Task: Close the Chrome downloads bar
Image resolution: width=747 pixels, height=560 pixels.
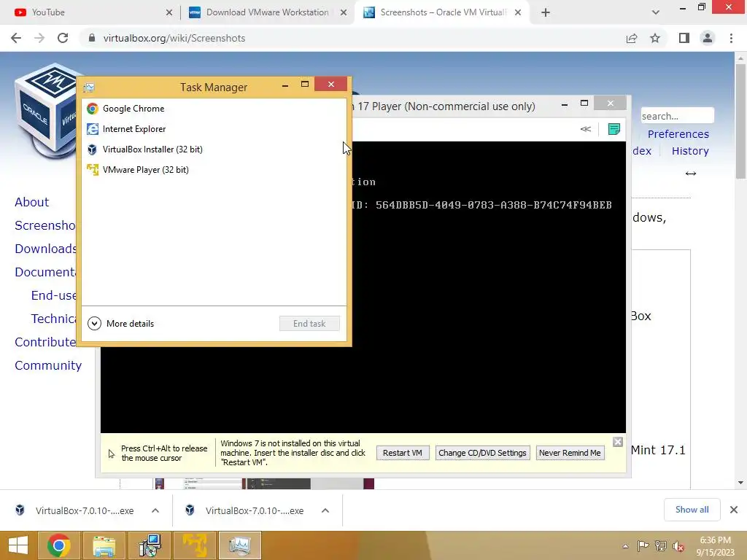Action: tap(734, 510)
